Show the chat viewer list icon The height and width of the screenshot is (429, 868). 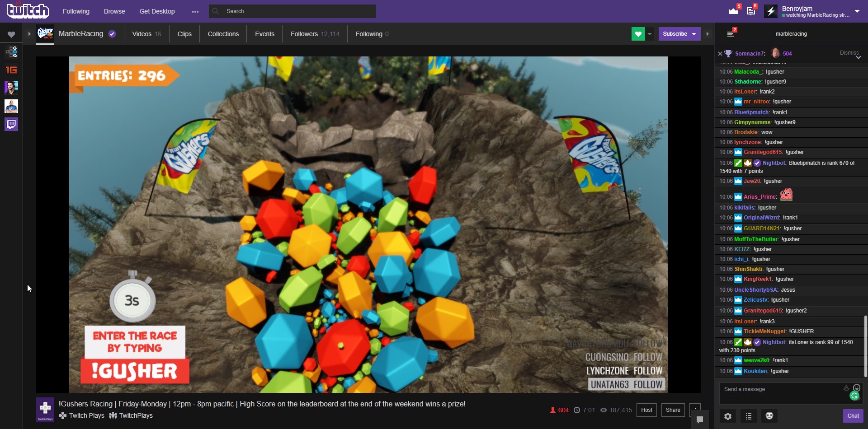click(749, 416)
